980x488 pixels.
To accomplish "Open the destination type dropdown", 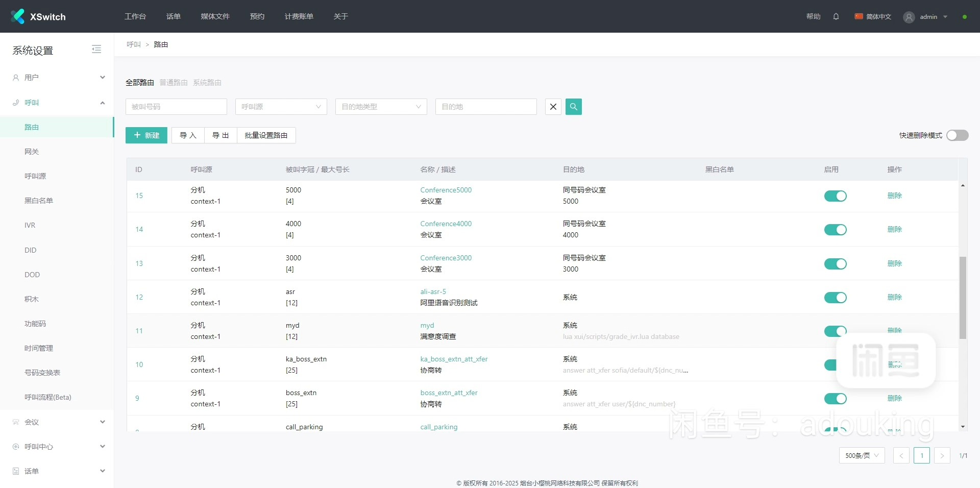I will 381,107.
